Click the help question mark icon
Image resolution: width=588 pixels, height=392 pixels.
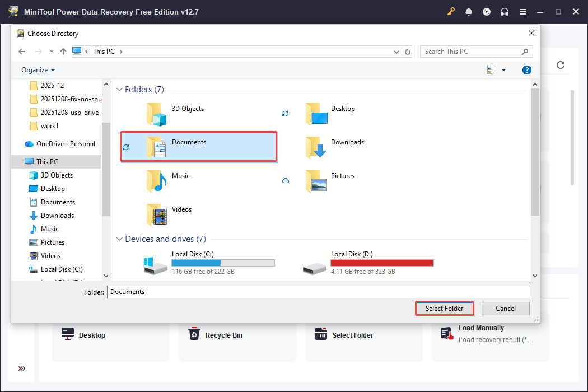point(526,70)
